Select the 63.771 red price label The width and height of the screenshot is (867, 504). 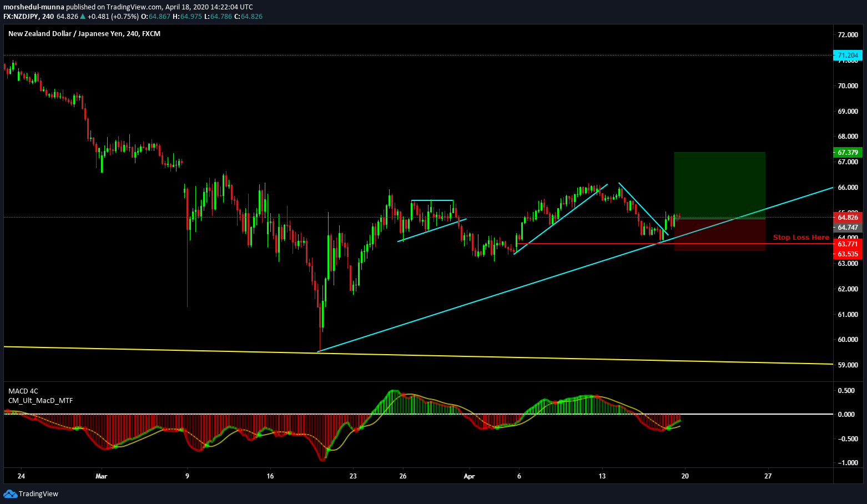tap(848, 244)
